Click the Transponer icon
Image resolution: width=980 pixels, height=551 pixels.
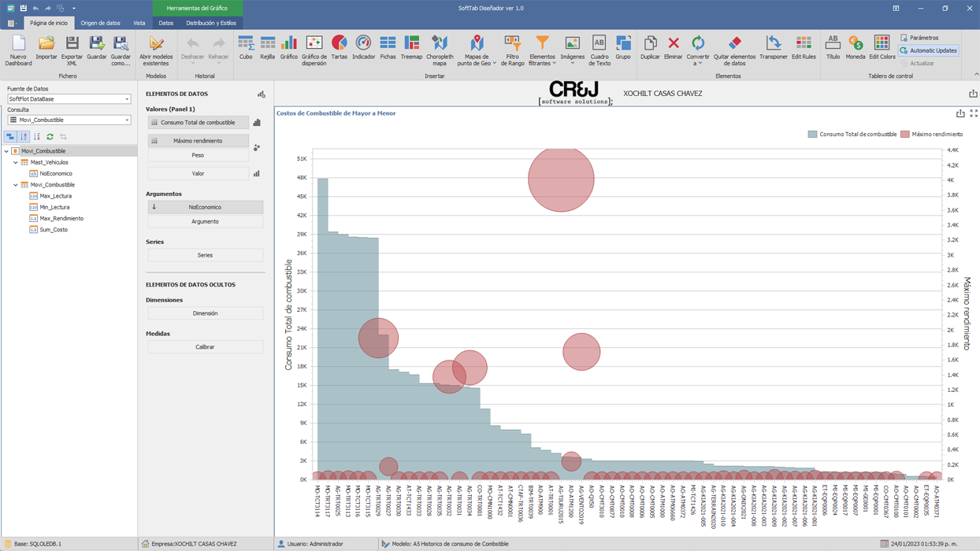773,47
